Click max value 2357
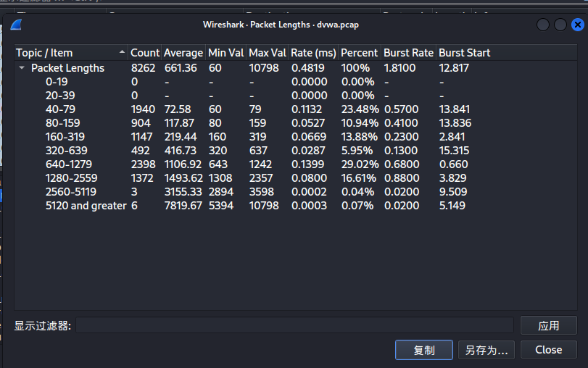The width and height of the screenshot is (588, 368). (x=261, y=178)
